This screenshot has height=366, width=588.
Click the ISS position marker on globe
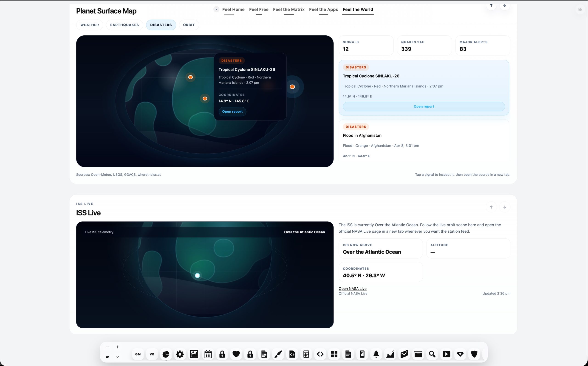(x=197, y=275)
